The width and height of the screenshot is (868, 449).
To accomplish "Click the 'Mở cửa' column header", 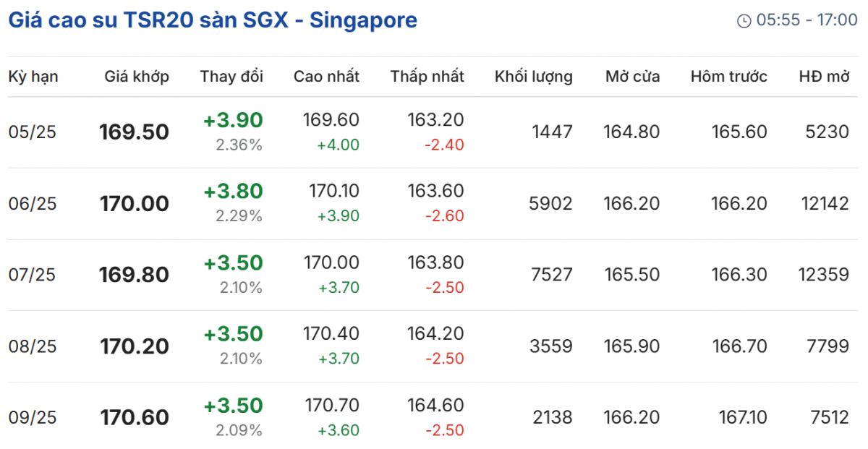I will click(632, 77).
